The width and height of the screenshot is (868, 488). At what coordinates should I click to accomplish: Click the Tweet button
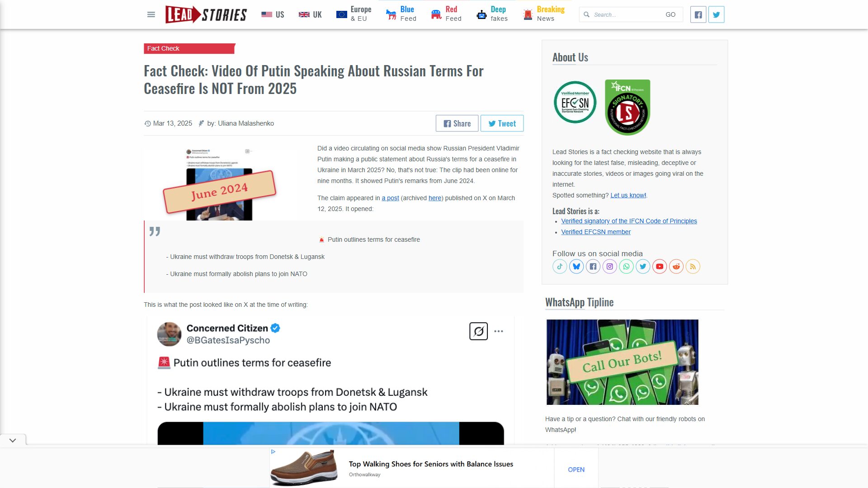tap(502, 123)
